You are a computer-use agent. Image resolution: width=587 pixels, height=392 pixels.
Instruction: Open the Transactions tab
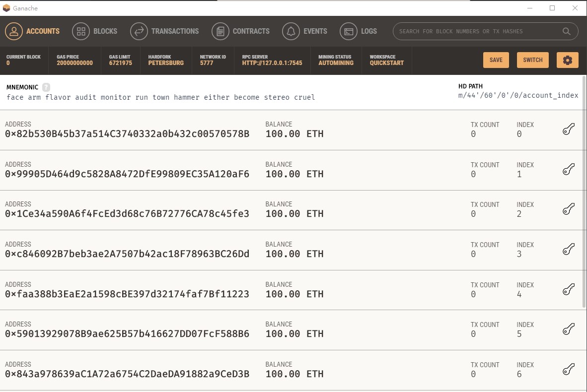tap(164, 31)
